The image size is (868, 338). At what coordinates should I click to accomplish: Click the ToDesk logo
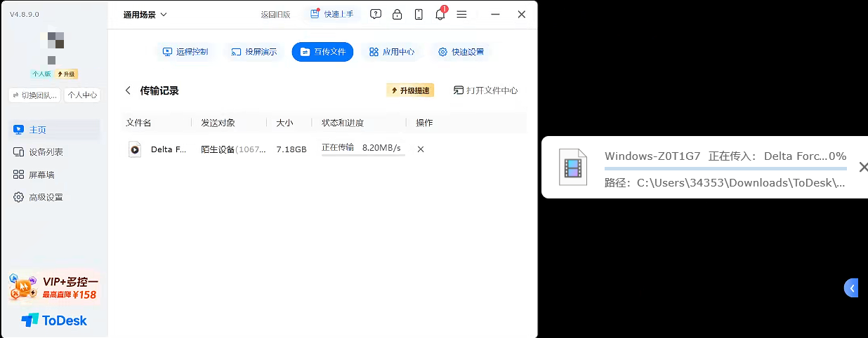point(54,320)
